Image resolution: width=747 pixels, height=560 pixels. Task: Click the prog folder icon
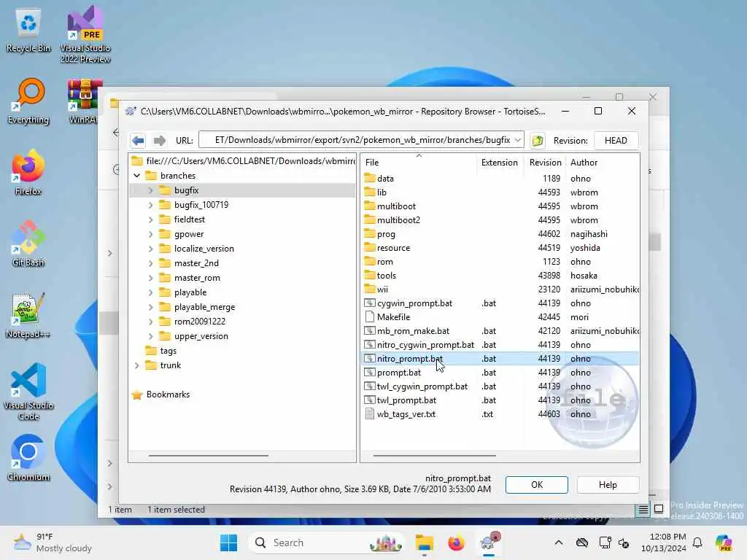tap(370, 234)
